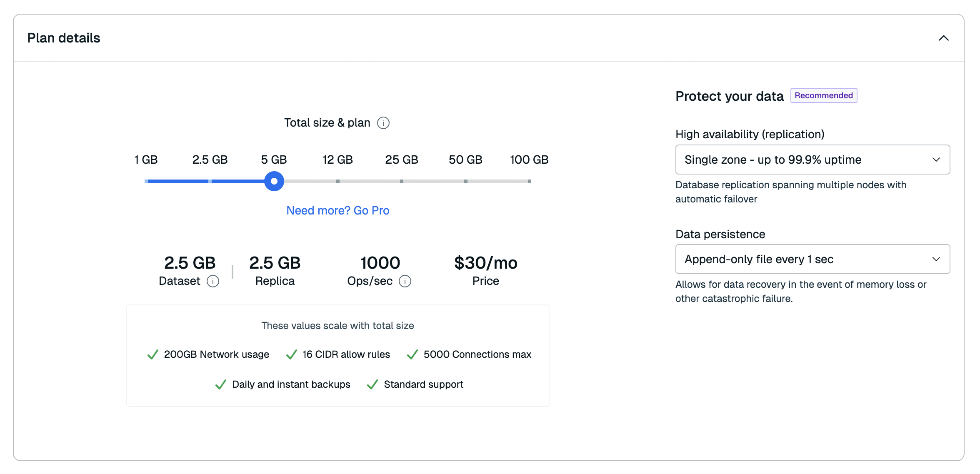
Task: Choose the 25 GB plan size label
Action: [x=401, y=160]
